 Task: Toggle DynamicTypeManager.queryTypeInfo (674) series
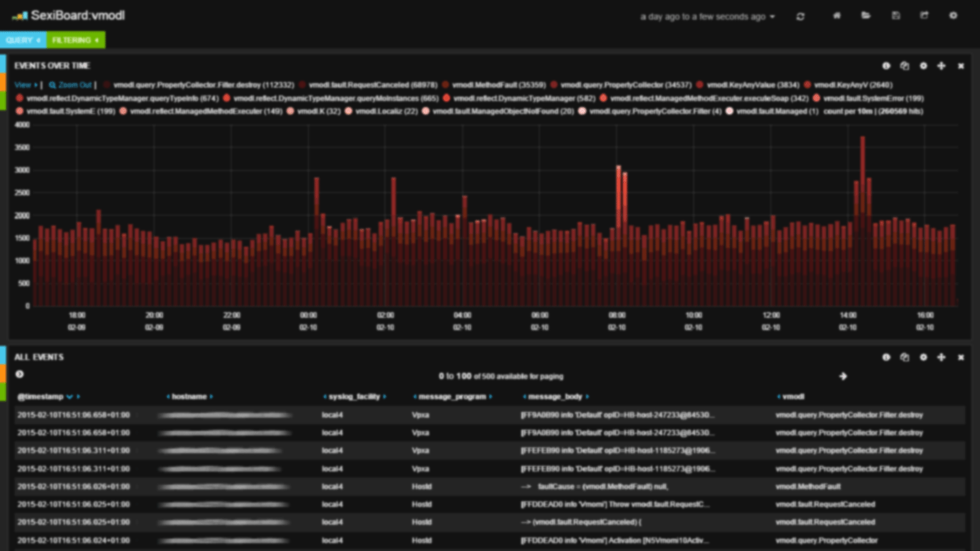coord(123,99)
